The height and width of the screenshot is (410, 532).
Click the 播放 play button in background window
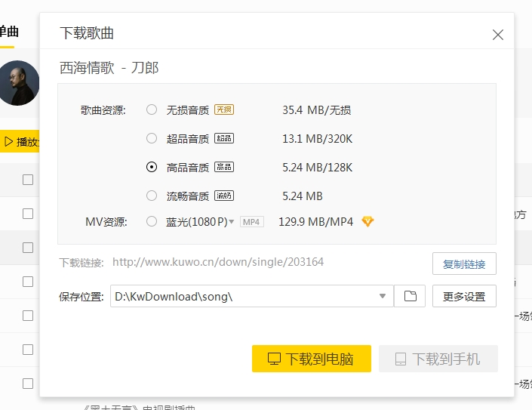point(20,141)
